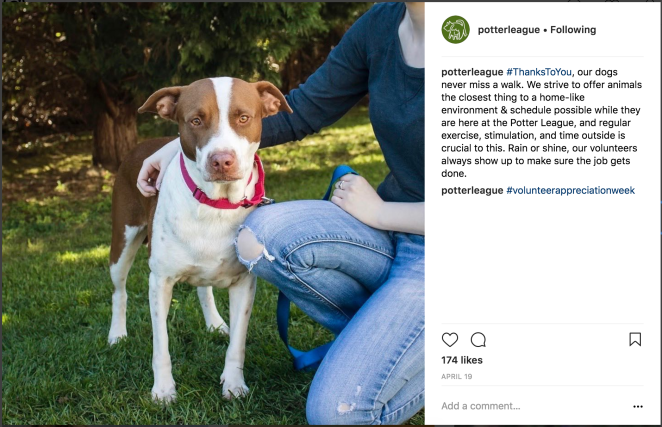This screenshot has width=662, height=427.
Task: Click potterleague username starting the caption
Action: pos(472,72)
